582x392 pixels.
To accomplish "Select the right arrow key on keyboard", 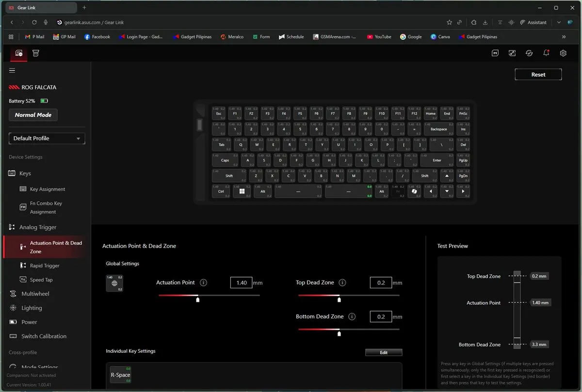I will point(463,191).
